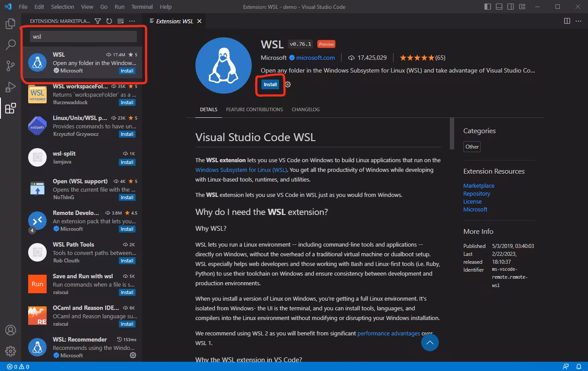Focus the extensions search box containing wsl
The height and width of the screenshot is (371, 588).
pyautogui.click(x=83, y=36)
